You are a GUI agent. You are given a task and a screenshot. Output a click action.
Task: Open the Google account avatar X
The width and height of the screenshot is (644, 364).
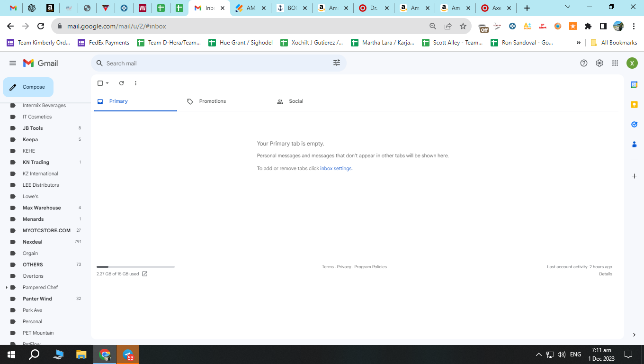pos(632,63)
